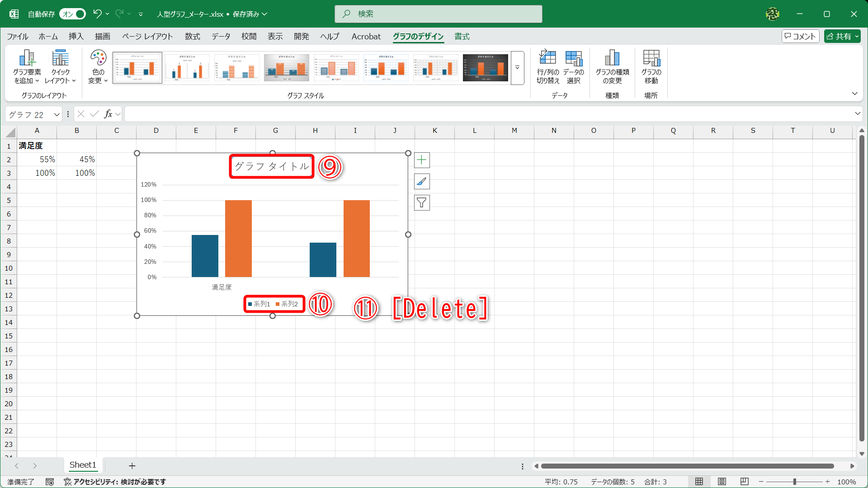Image resolution: width=868 pixels, height=488 pixels.
Task: Open the Name Box dropdown arrow
Action: 57,114
